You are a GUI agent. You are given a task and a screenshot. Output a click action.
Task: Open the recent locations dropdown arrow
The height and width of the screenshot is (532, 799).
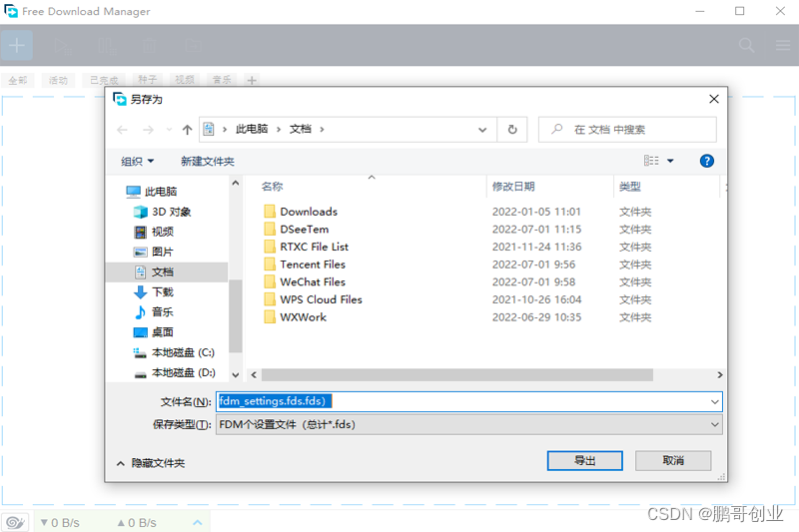(x=169, y=130)
